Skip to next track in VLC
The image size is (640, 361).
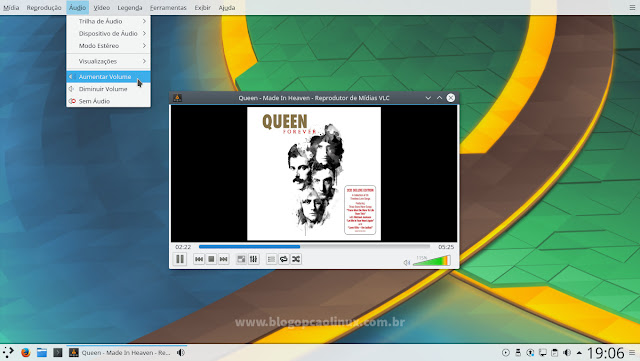(223, 259)
